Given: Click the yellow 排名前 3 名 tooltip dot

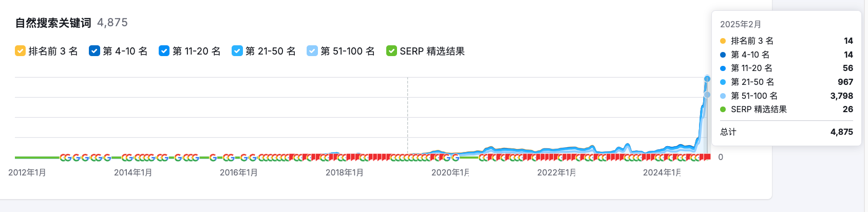Looking at the screenshot, I should pyautogui.click(x=723, y=41).
